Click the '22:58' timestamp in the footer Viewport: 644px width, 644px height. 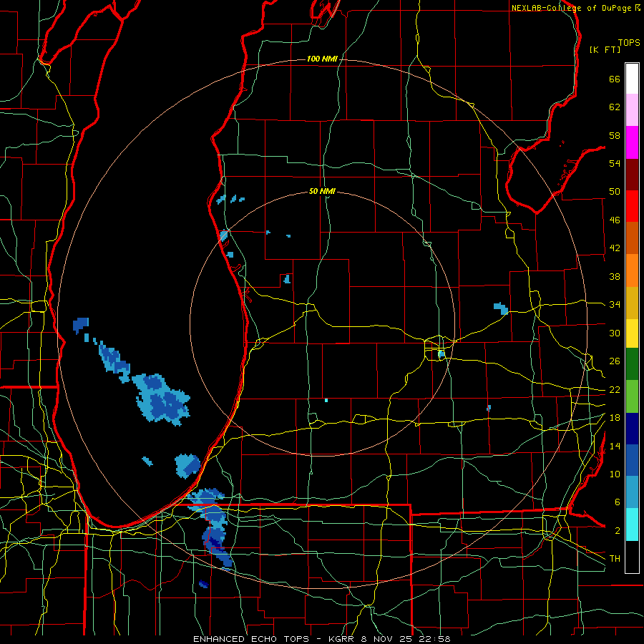[x=435, y=639]
